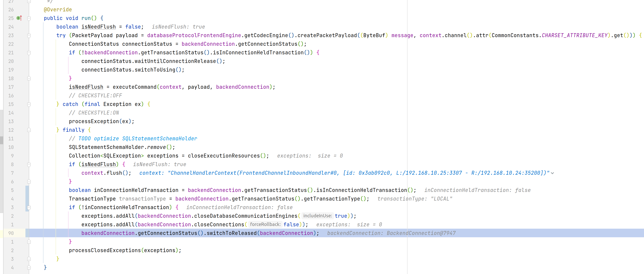
Task: Click the highlighted line number 90
Action: point(11,233)
